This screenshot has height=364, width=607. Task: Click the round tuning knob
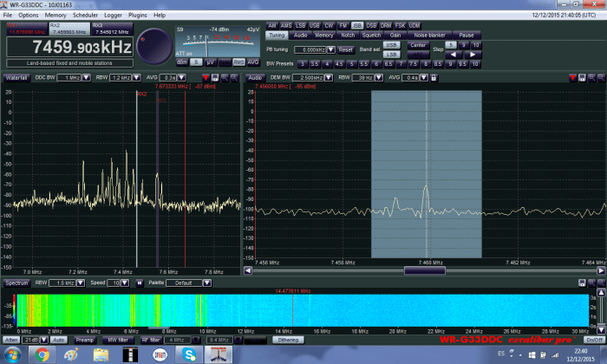coord(154,45)
